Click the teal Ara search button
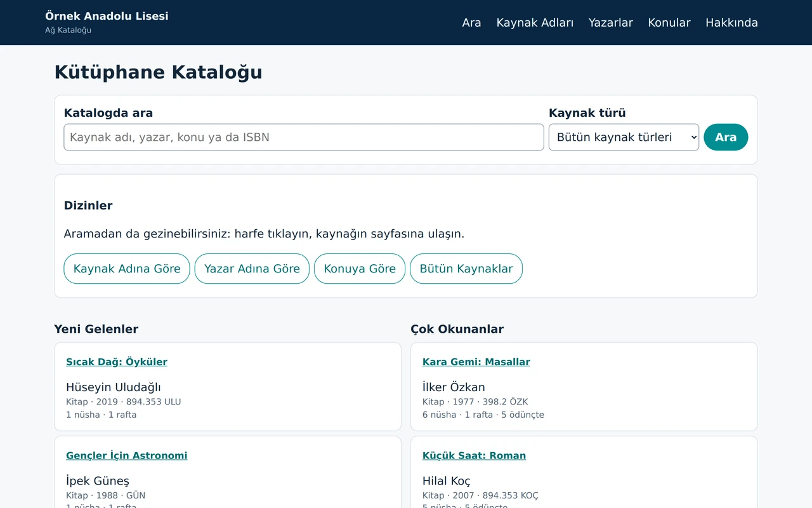The image size is (812, 508). [726, 137]
